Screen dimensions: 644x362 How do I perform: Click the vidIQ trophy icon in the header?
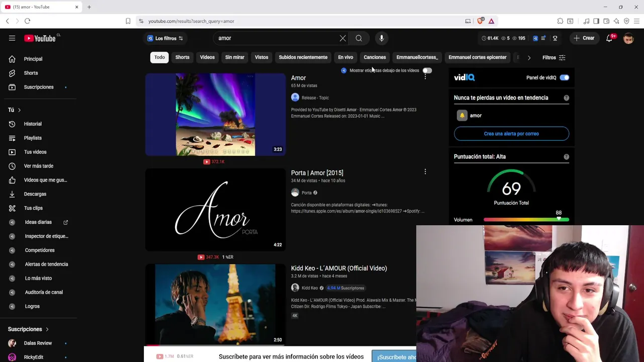(x=555, y=38)
